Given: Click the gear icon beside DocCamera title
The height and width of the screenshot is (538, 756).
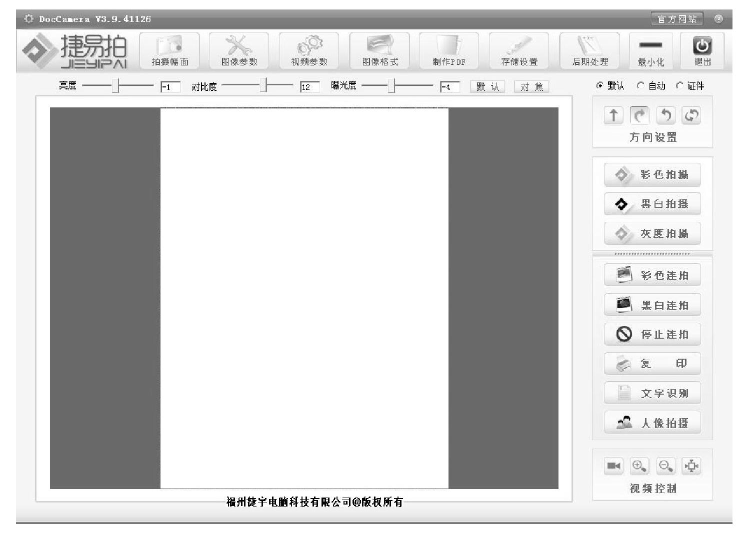Looking at the screenshot, I should 29,19.
